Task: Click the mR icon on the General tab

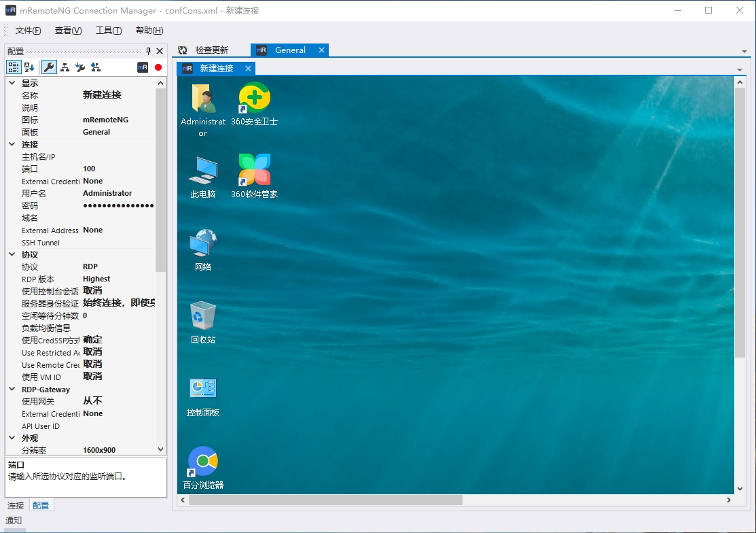Action: (x=262, y=50)
